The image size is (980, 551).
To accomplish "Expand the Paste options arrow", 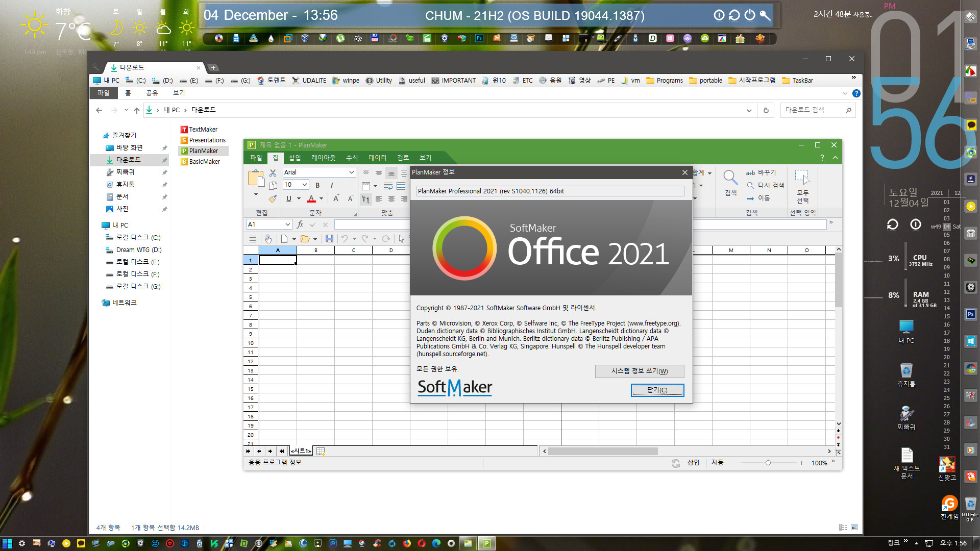I will pyautogui.click(x=256, y=195).
